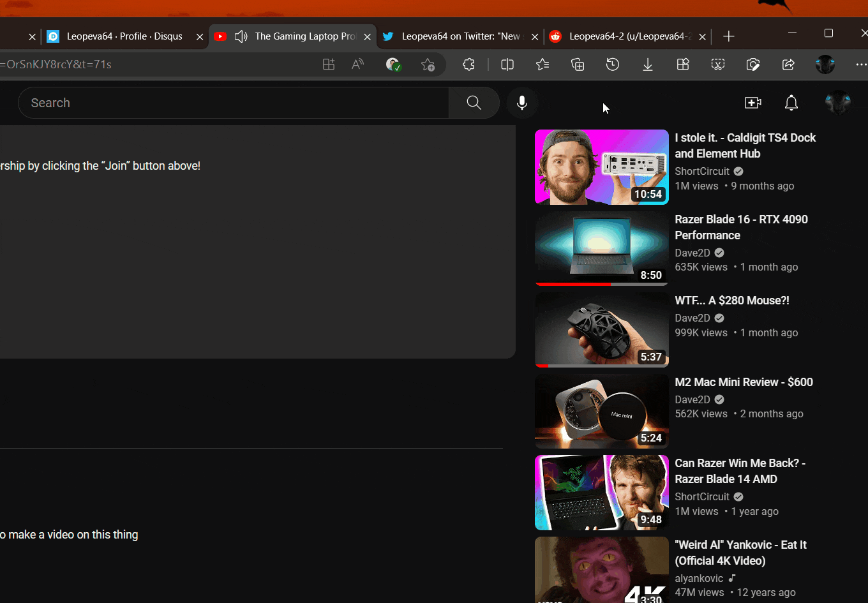Open ShortCircuit channel under Razer Blade 14
Viewport: 868px width, 603px height.
pyautogui.click(x=702, y=496)
